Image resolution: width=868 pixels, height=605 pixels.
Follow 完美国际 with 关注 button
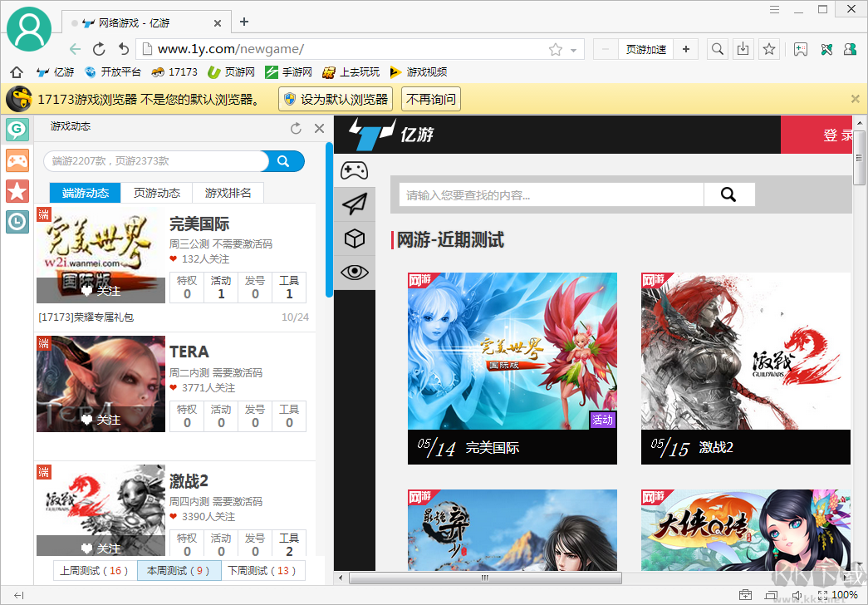coord(101,291)
